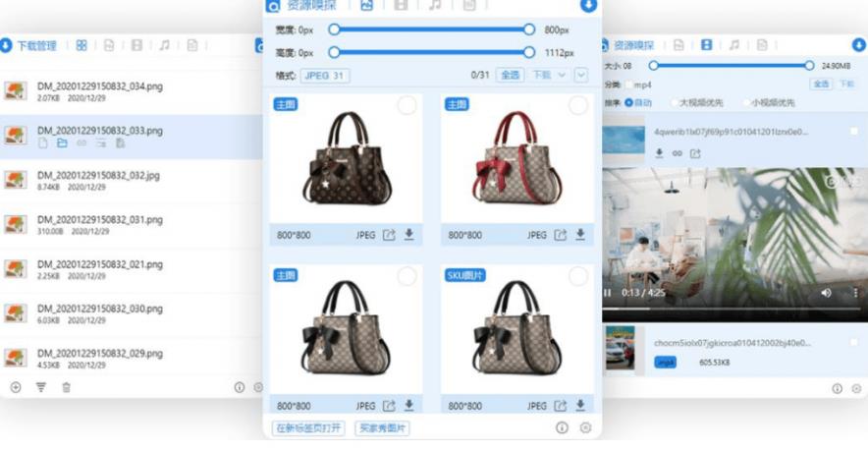Viewport: 868px width, 453px height.
Task: Select file DM_20201229150832_032.jpg
Action: tap(132, 181)
